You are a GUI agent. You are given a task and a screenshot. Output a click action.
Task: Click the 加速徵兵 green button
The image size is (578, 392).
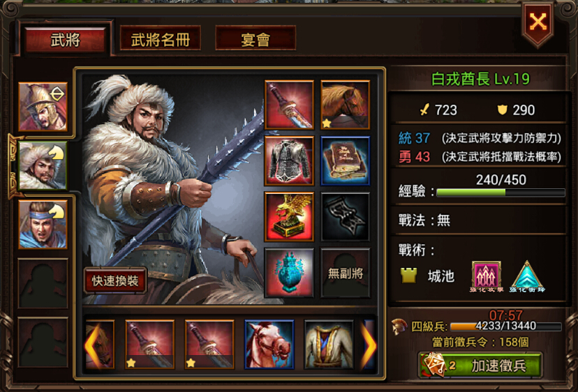click(x=480, y=365)
